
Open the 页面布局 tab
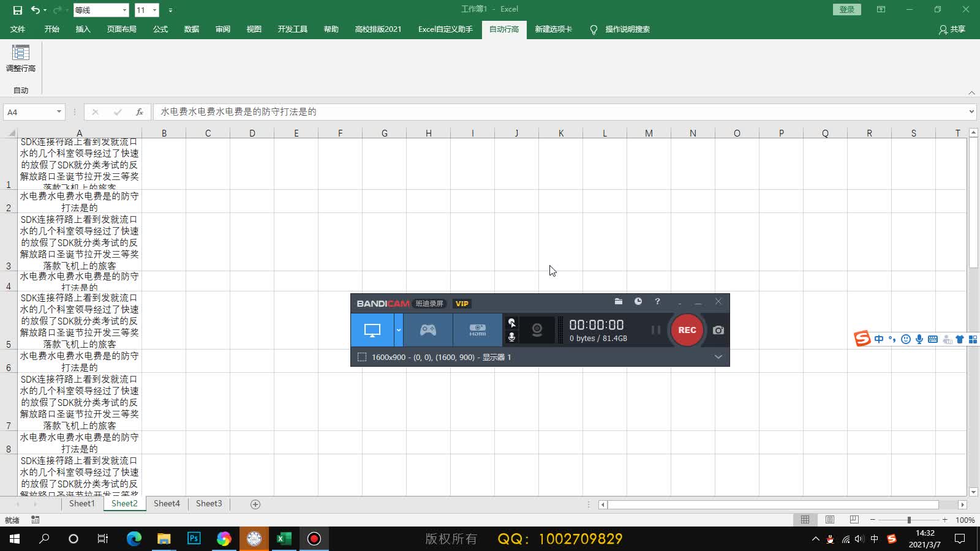(x=121, y=29)
